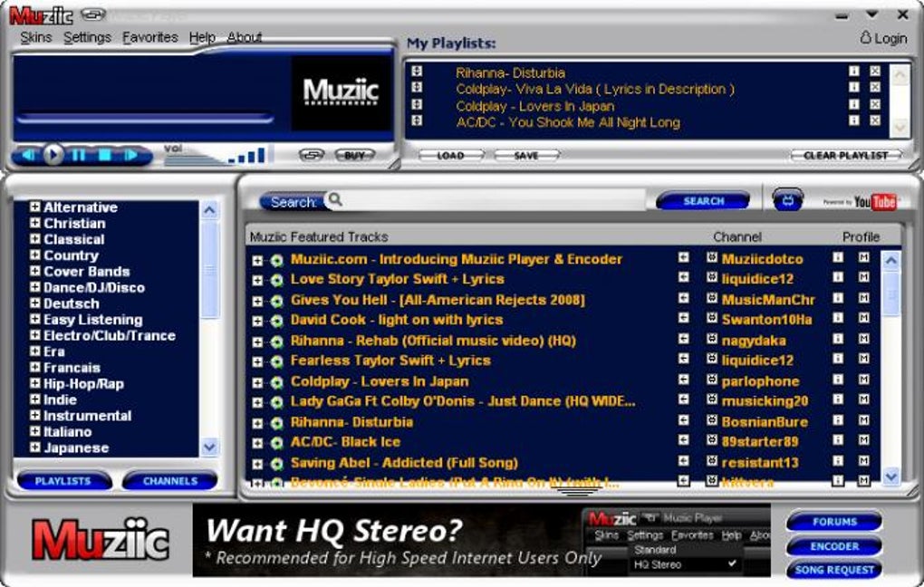Click reorder icon for Coldplay - Lovers In Japan playlist item

tap(417, 104)
